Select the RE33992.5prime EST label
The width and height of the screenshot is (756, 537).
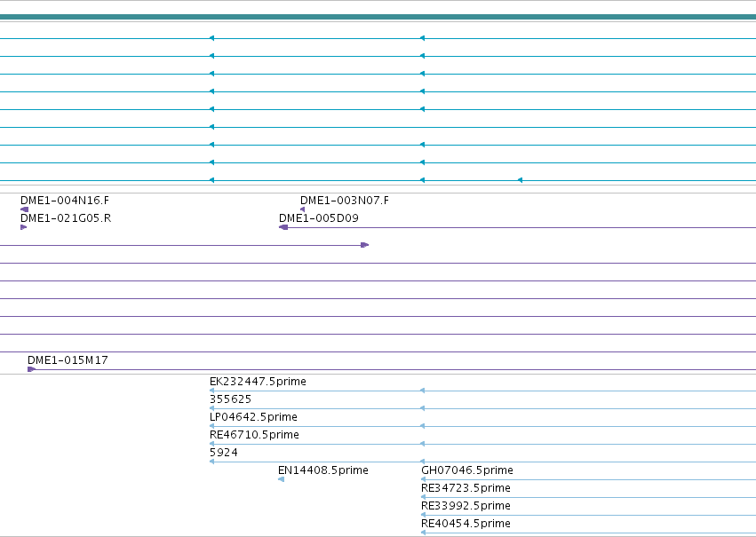point(466,506)
